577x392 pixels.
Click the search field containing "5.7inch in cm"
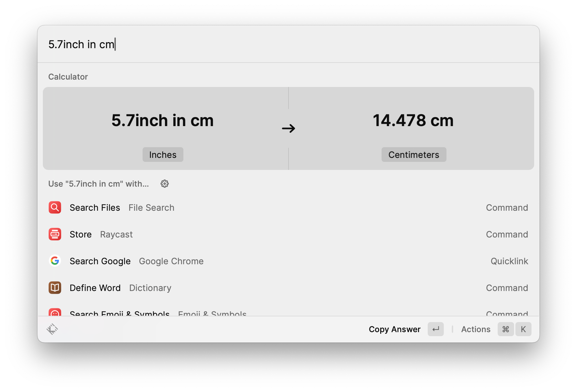click(288, 44)
